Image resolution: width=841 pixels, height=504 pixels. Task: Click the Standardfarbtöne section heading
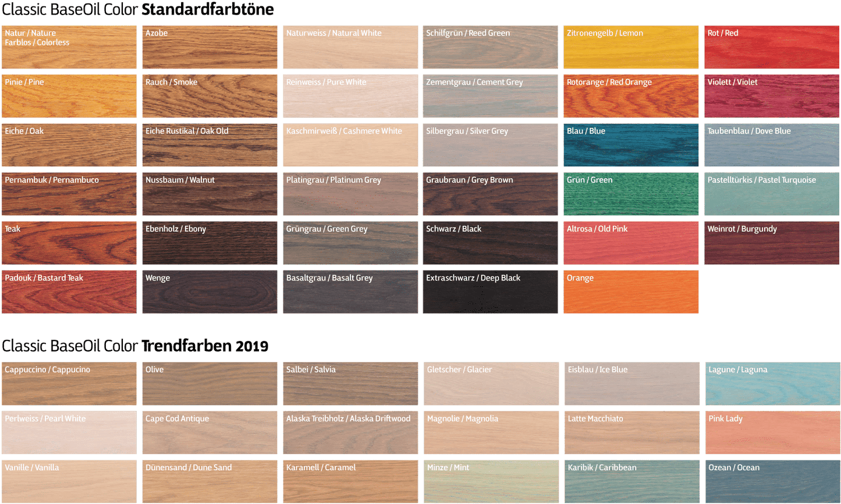[x=207, y=9]
